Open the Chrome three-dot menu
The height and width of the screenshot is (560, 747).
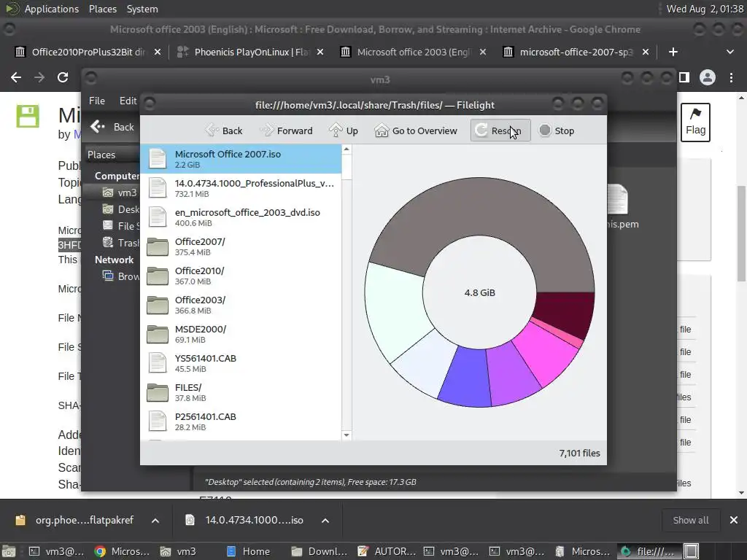click(x=731, y=77)
